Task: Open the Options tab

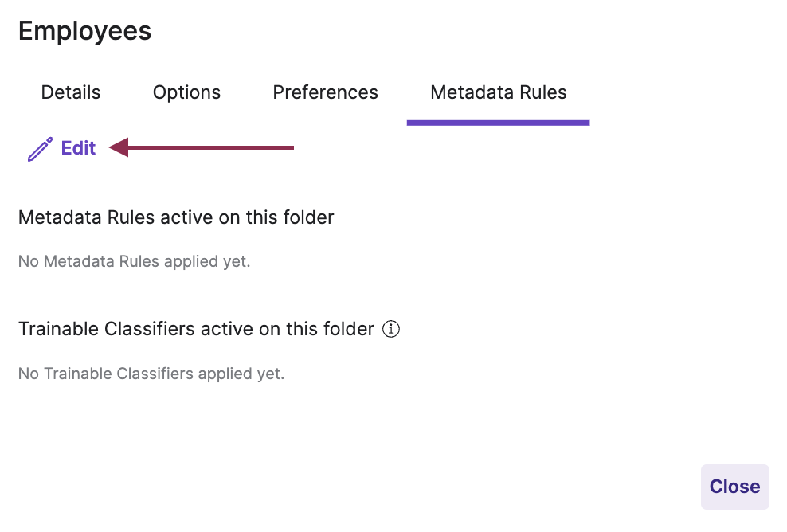Action: 186,92
